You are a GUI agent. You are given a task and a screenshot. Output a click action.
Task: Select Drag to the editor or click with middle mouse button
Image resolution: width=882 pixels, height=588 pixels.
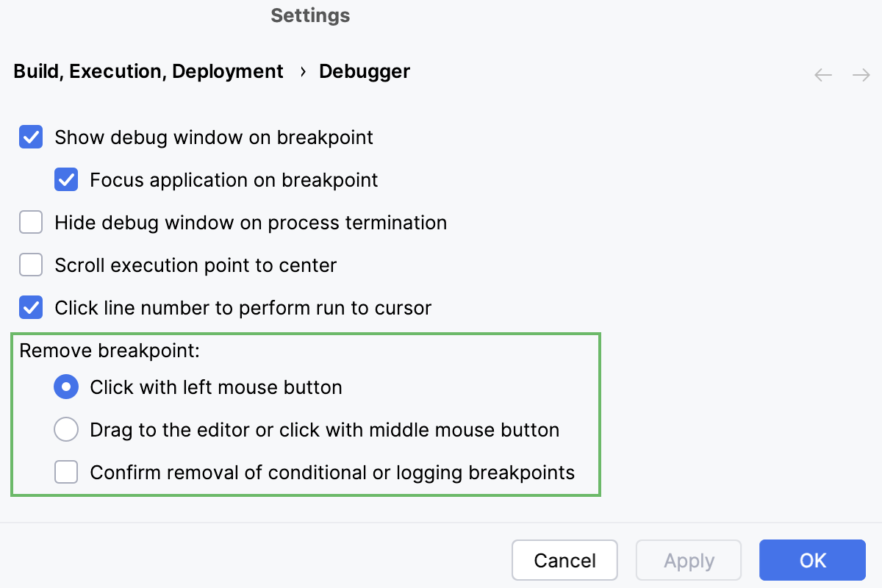coord(66,429)
